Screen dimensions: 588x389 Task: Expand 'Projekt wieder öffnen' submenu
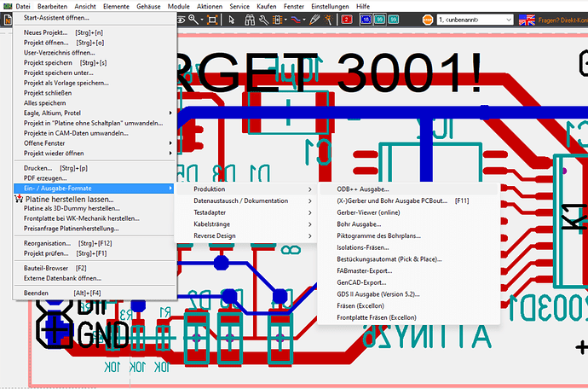coord(94,154)
